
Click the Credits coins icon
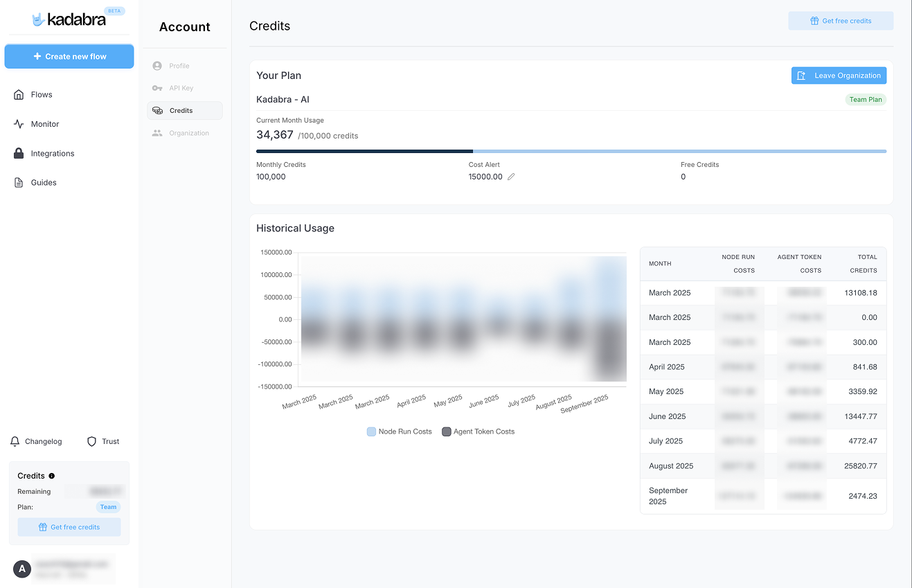point(157,111)
